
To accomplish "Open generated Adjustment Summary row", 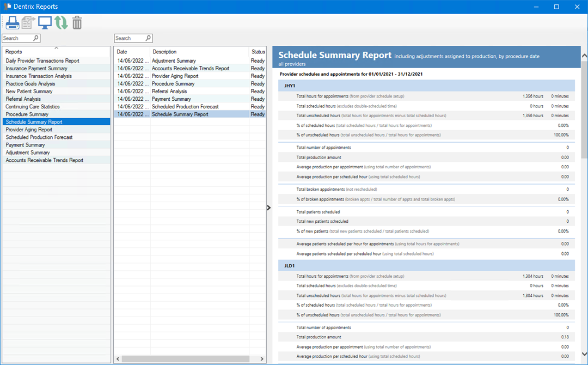I will [190, 61].
